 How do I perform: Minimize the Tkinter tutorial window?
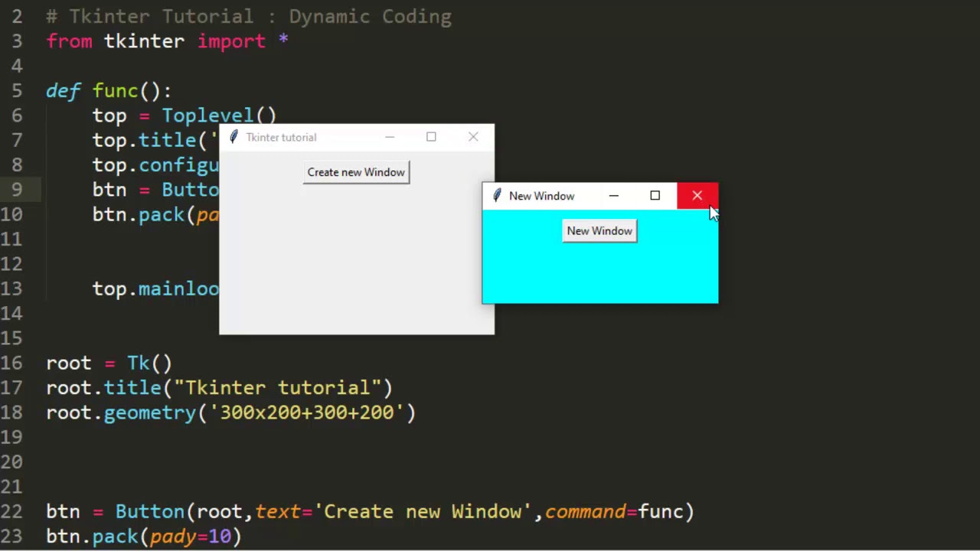point(390,137)
